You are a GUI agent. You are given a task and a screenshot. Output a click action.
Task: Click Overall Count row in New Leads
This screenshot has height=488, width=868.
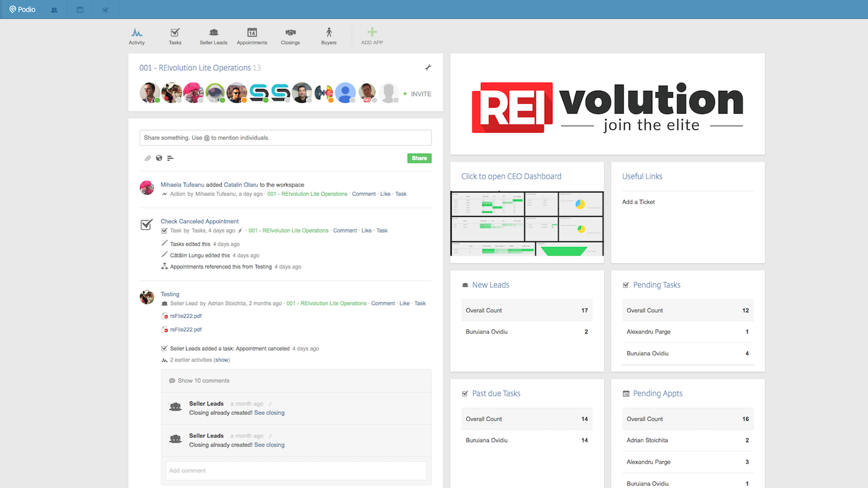527,310
